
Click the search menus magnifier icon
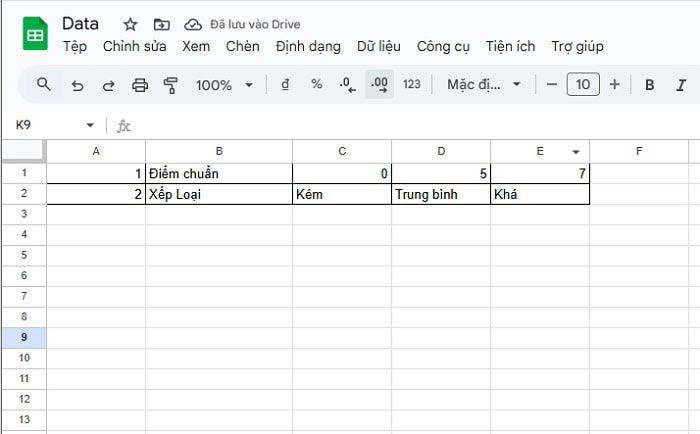[43, 85]
